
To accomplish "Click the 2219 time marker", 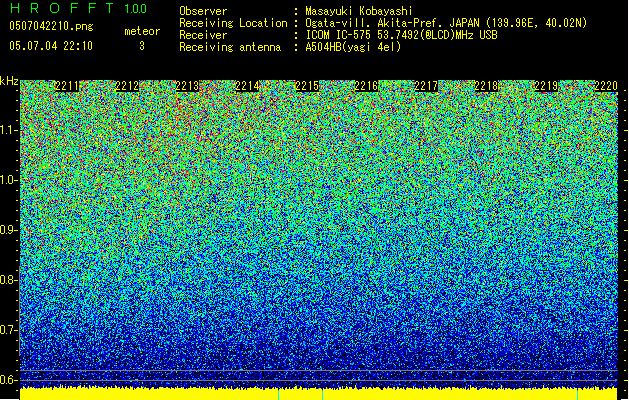I will point(546,86).
